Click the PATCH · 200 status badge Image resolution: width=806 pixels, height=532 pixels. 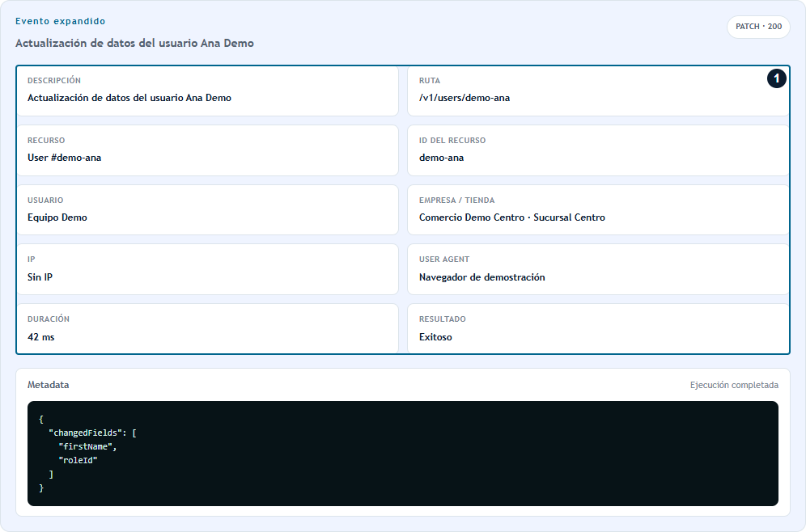[x=758, y=27]
